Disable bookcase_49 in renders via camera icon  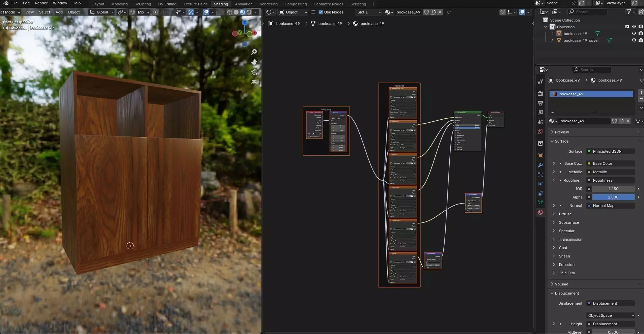pyautogui.click(x=641, y=34)
